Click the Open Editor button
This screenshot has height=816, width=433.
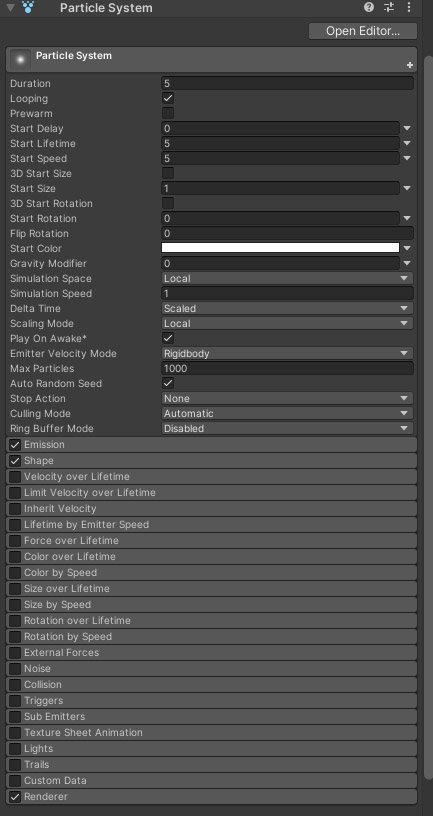(x=363, y=31)
